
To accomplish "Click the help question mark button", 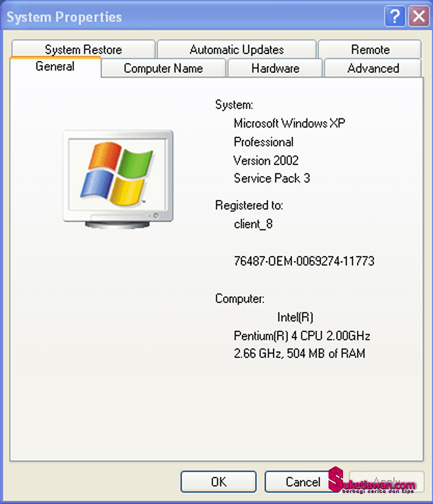I will point(394,17).
